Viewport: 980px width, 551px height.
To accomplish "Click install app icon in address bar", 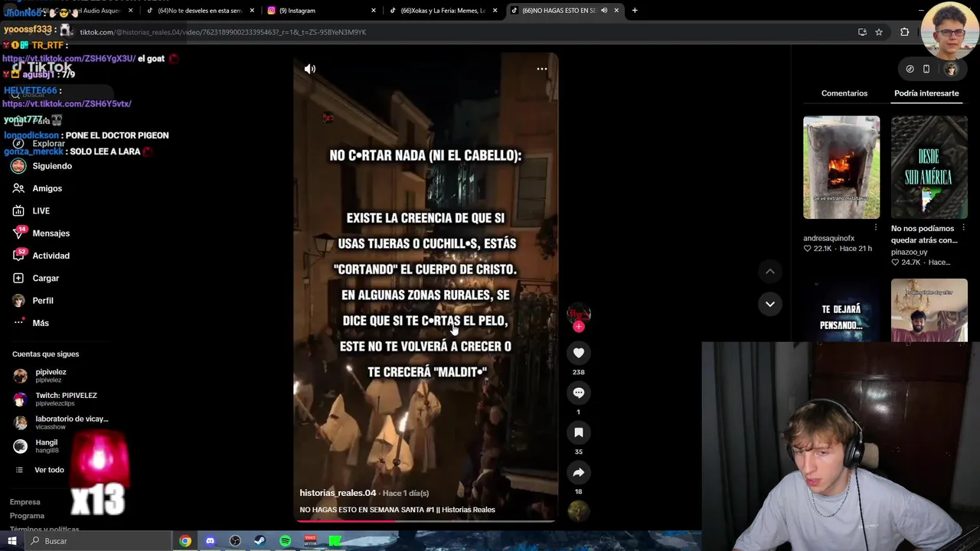I will tap(862, 32).
